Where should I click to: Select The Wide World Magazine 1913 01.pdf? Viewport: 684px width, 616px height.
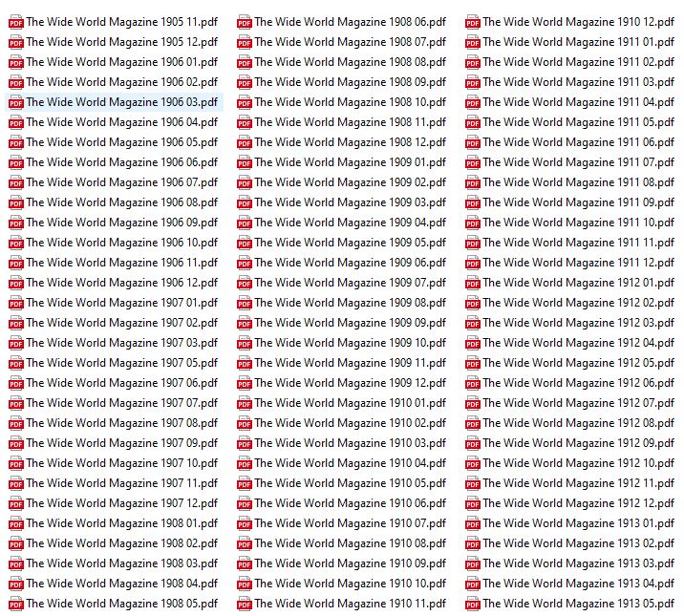(578, 522)
